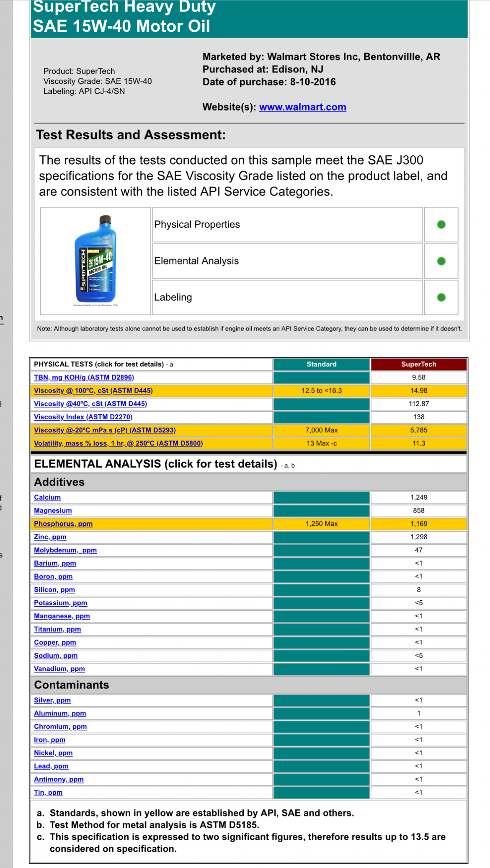490x868 pixels.
Task: Select the 12.5 to <16.3 standard cell
Action: pos(322,390)
